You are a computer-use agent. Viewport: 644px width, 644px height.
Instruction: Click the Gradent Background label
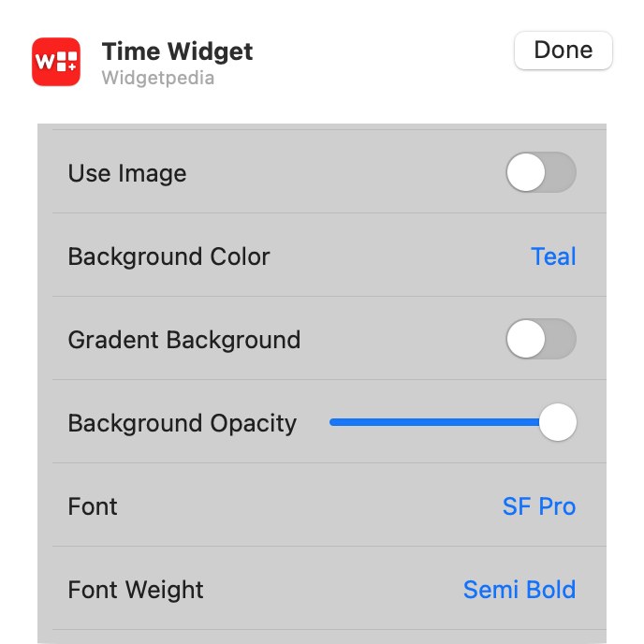[184, 340]
